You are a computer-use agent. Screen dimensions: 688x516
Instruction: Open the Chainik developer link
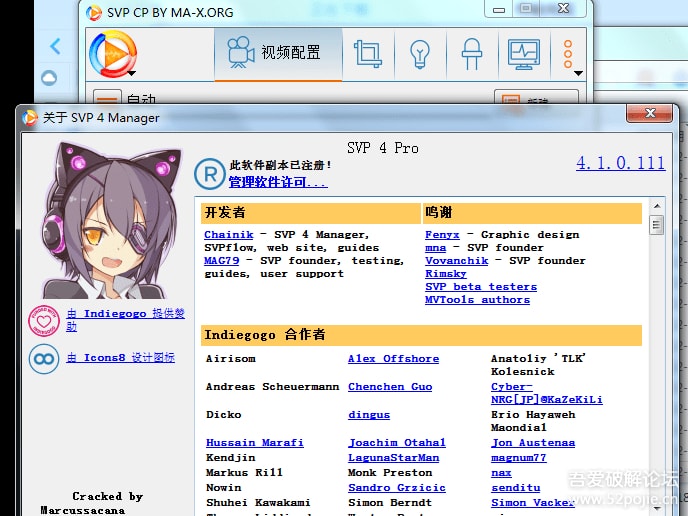tap(229, 235)
